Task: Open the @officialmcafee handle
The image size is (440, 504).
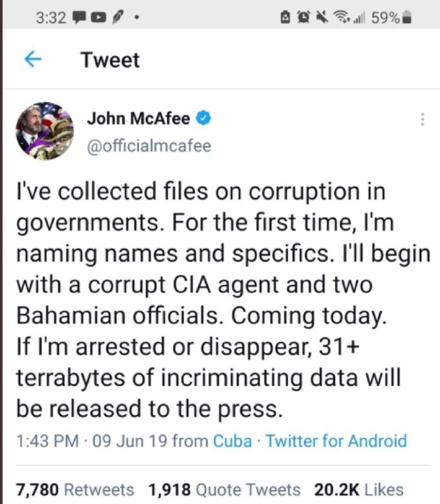Action: pos(149,146)
